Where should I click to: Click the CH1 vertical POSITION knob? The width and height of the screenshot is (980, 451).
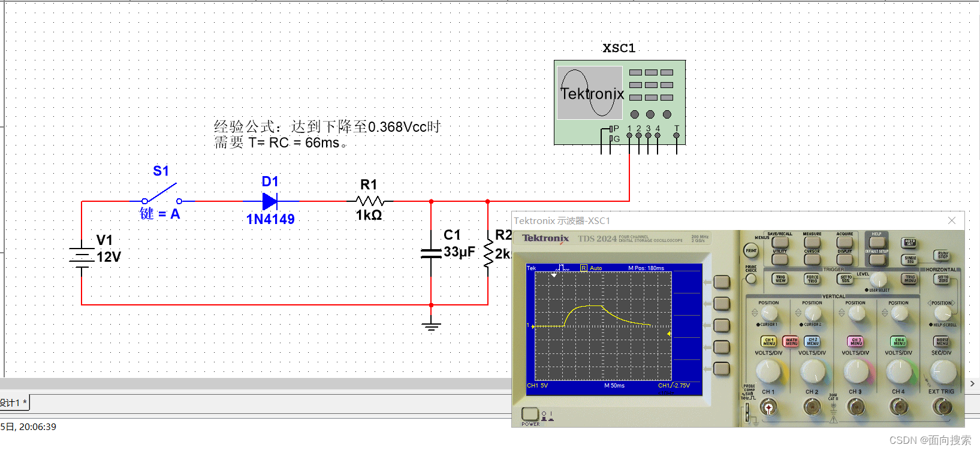pyautogui.click(x=769, y=313)
